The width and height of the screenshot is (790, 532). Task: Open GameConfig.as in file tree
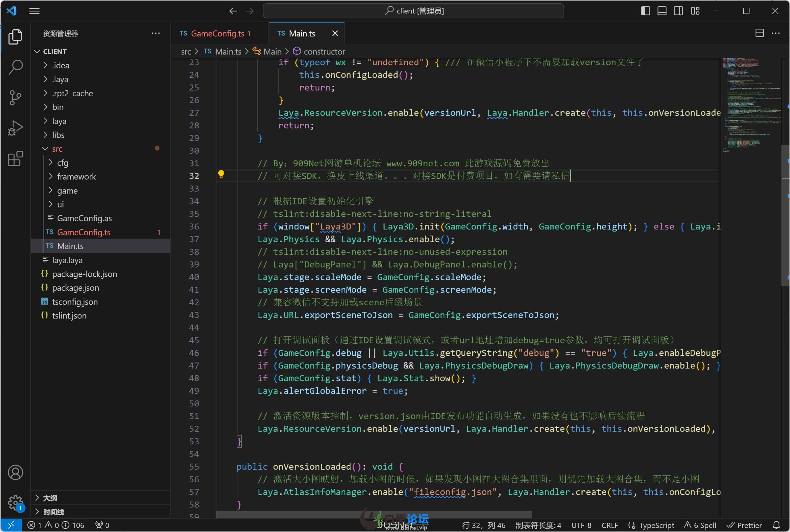101,218
